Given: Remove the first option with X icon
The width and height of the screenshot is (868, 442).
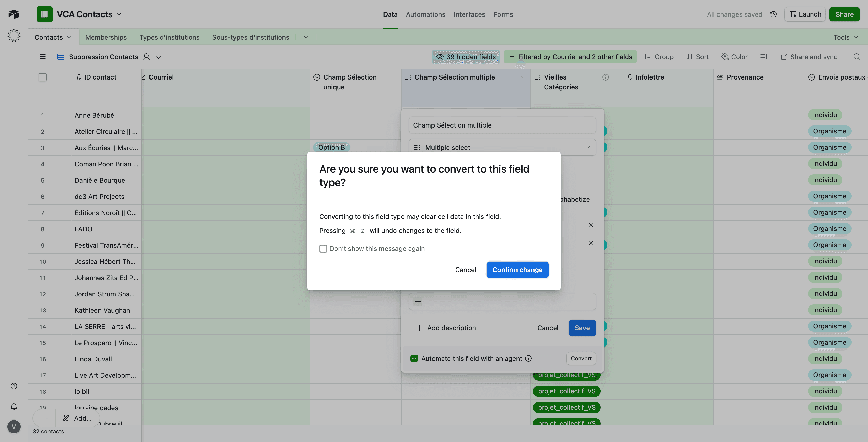Looking at the screenshot, I should pyautogui.click(x=591, y=225).
